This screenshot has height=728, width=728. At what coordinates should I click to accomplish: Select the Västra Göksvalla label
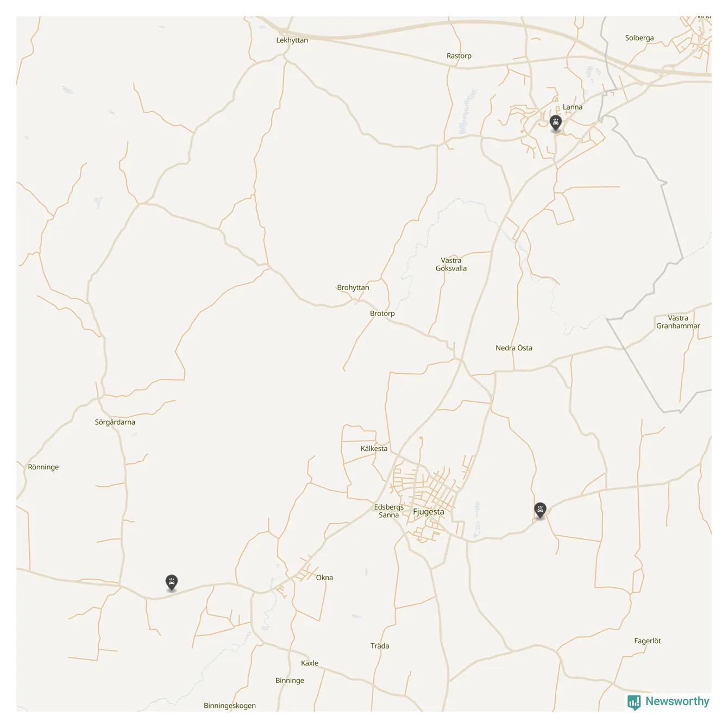pyautogui.click(x=451, y=264)
